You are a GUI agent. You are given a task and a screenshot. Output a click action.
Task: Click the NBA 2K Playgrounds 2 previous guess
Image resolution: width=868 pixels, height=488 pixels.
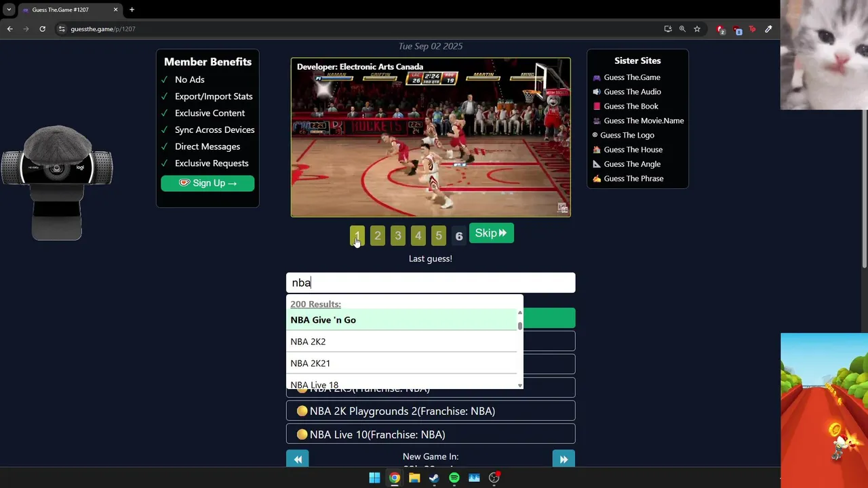[x=431, y=411]
